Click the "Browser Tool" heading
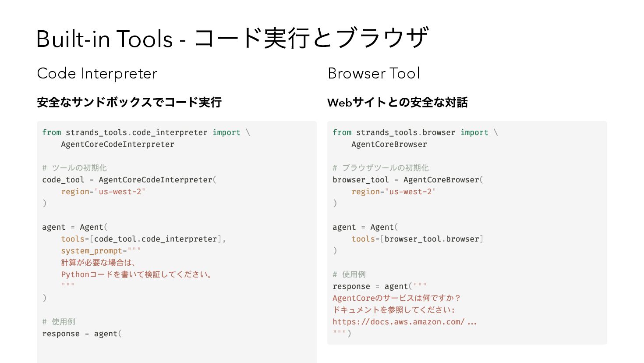 (x=374, y=73)
